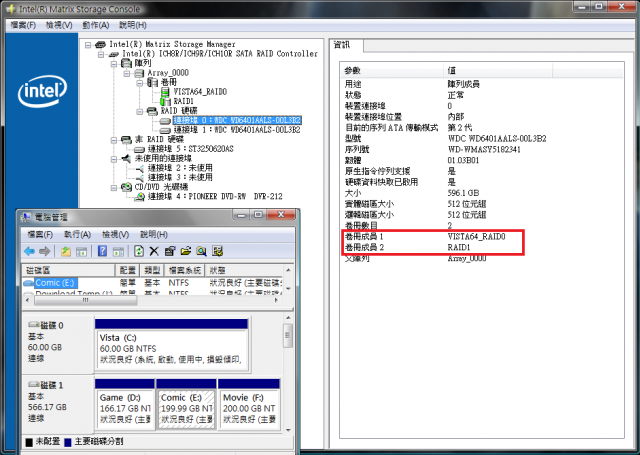Click the 值 column header
Image resolution: width=640 pixels, height=455 pixels.
[498, 71]
